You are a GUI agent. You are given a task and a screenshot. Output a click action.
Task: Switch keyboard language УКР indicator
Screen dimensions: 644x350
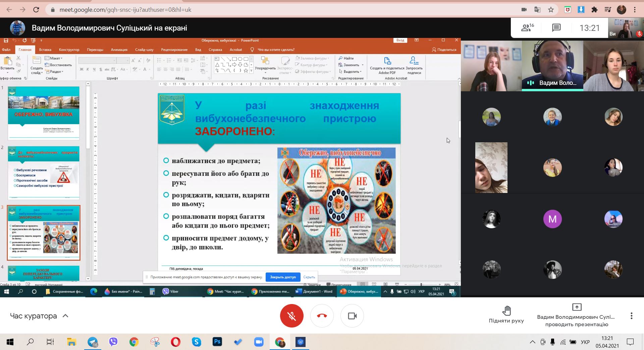[x=585, y=342]
